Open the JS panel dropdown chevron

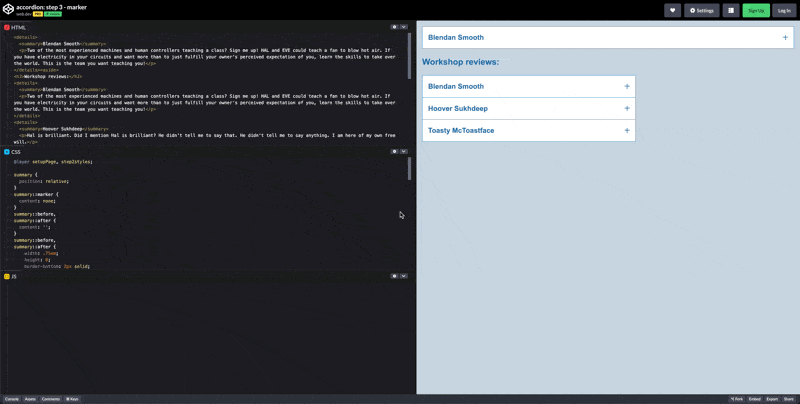tap(404, 276)
